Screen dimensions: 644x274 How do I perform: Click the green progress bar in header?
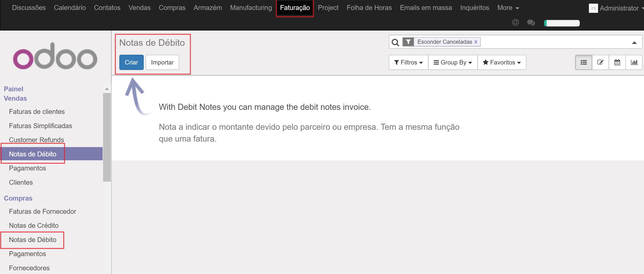point(562,23)
